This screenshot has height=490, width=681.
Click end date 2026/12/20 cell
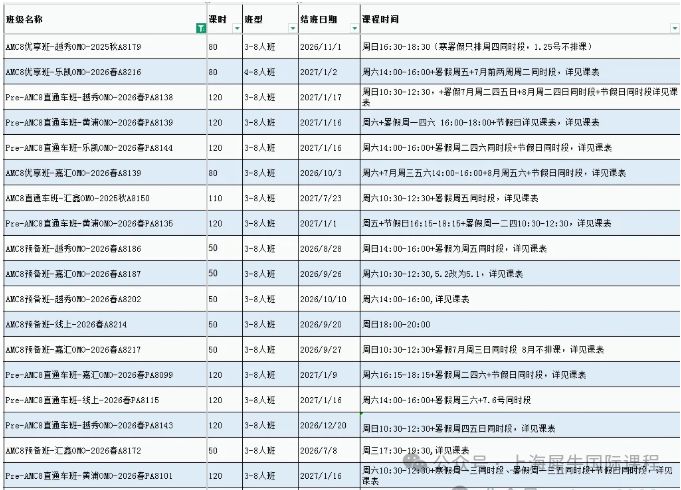(329, 424)
